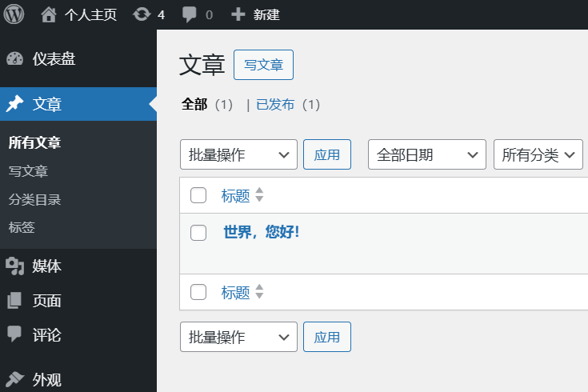Open 标签 in the posts submenu
Image resolution: width=588 pixels, height=392 pixels.
click(x=22, y=227)
